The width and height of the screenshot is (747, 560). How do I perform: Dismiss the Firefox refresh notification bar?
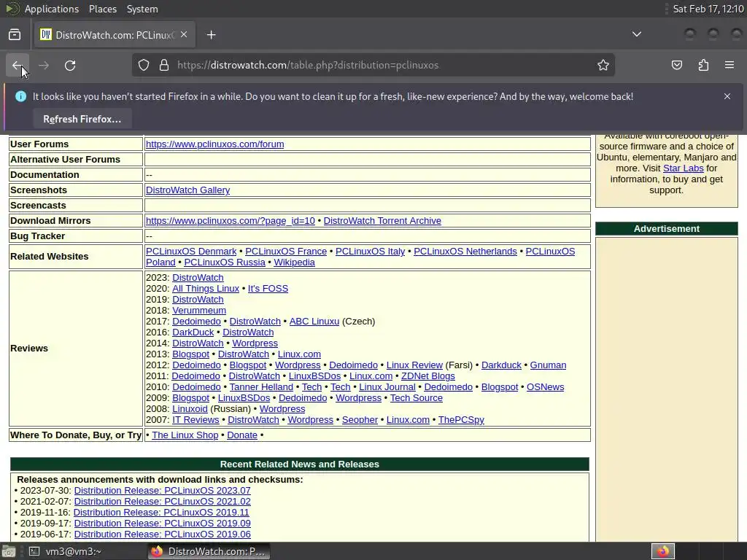727,96
